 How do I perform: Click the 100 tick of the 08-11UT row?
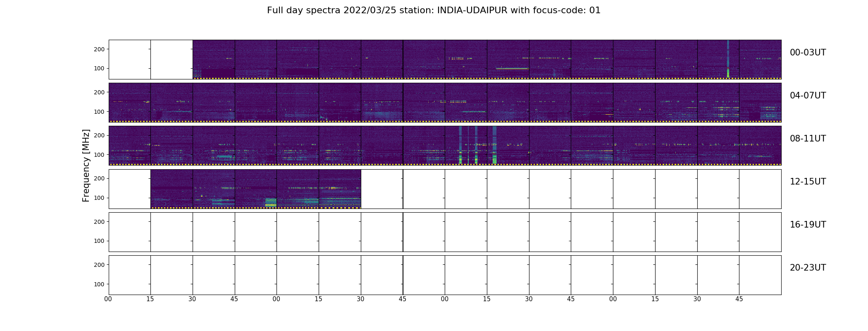click(x=100, y=155)
